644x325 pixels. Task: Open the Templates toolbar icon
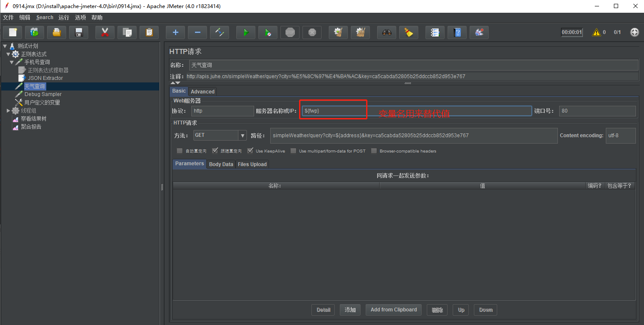[35, 32]
